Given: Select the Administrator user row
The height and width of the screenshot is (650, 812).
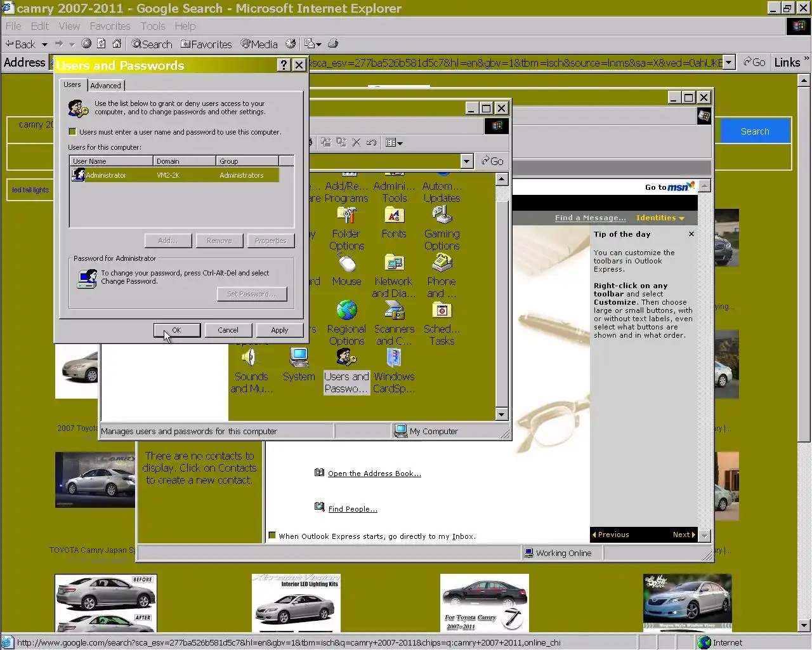Looking at the screenshot, I should pyautogui.click(x=174, y=175).
